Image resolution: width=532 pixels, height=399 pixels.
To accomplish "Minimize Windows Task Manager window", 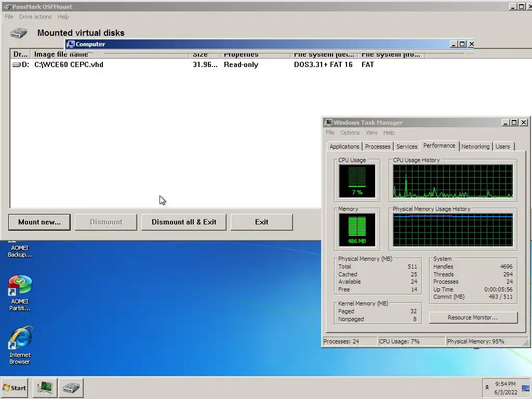I will tap(506, 123).
